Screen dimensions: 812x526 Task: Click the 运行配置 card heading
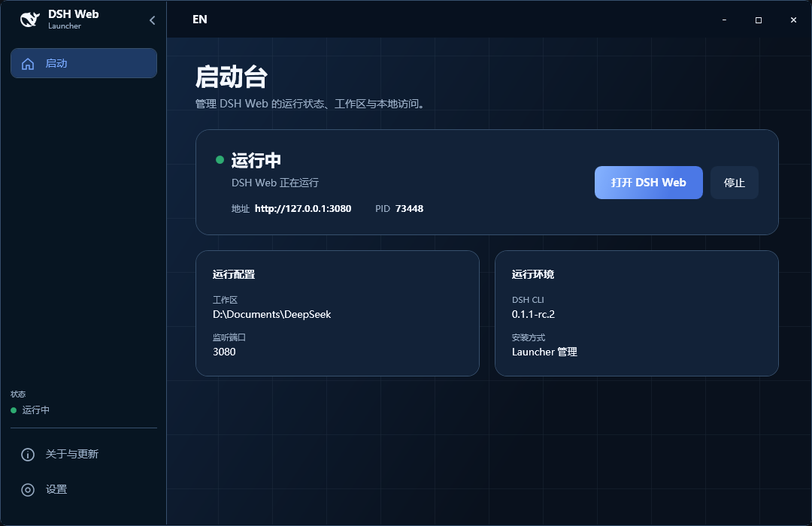[234, 274]
